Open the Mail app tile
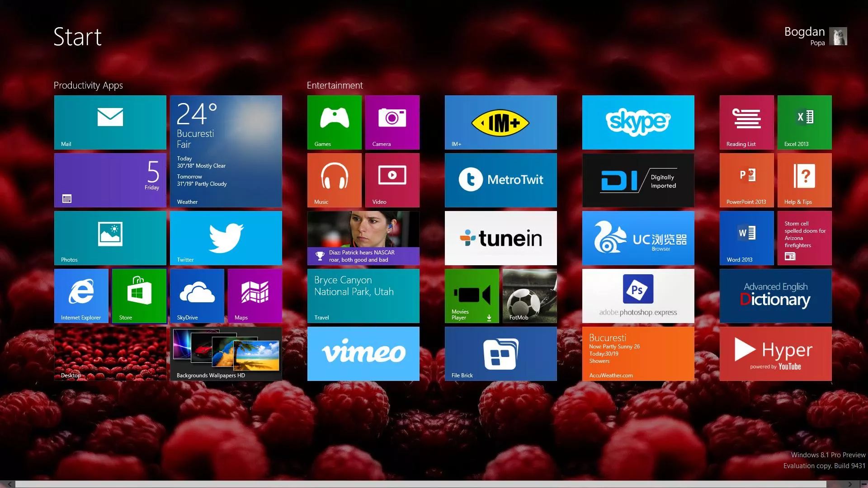This screenshot has width=868, height=488. click(110, 123)
